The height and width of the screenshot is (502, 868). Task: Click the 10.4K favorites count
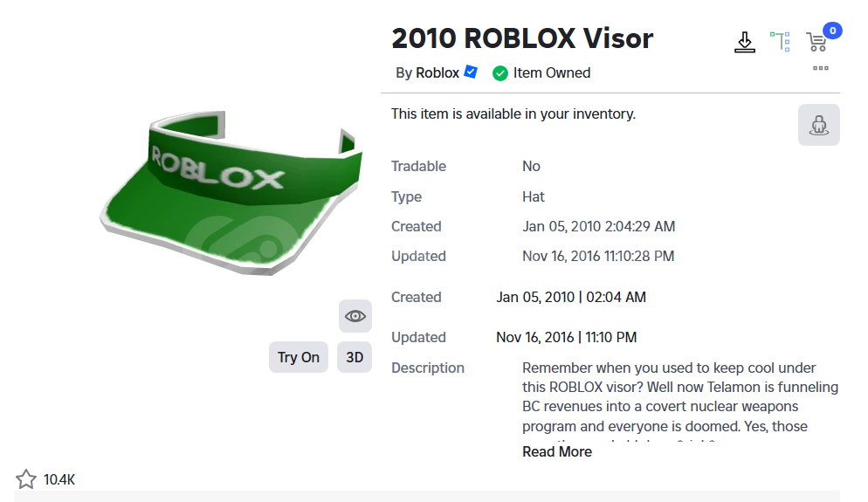59,479
